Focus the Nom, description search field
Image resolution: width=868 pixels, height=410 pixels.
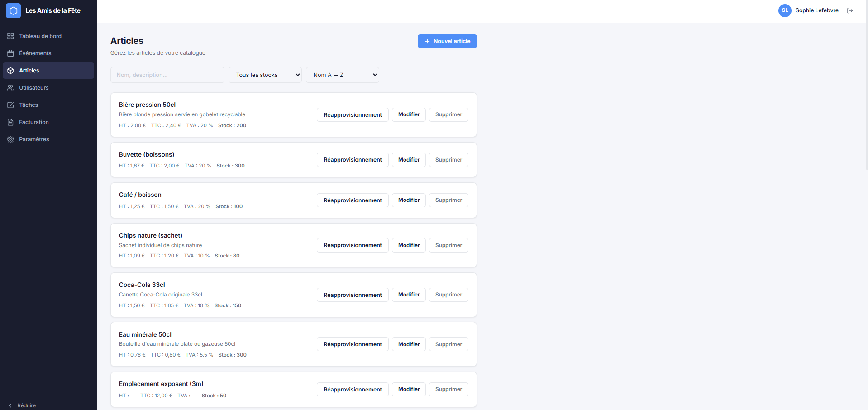tap(167, 75)
